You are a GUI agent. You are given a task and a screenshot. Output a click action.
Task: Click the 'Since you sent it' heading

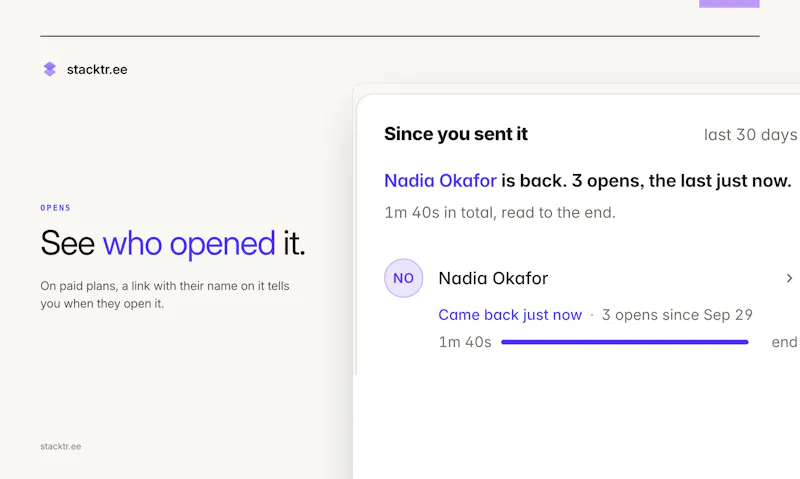click(x=456, y=134)
